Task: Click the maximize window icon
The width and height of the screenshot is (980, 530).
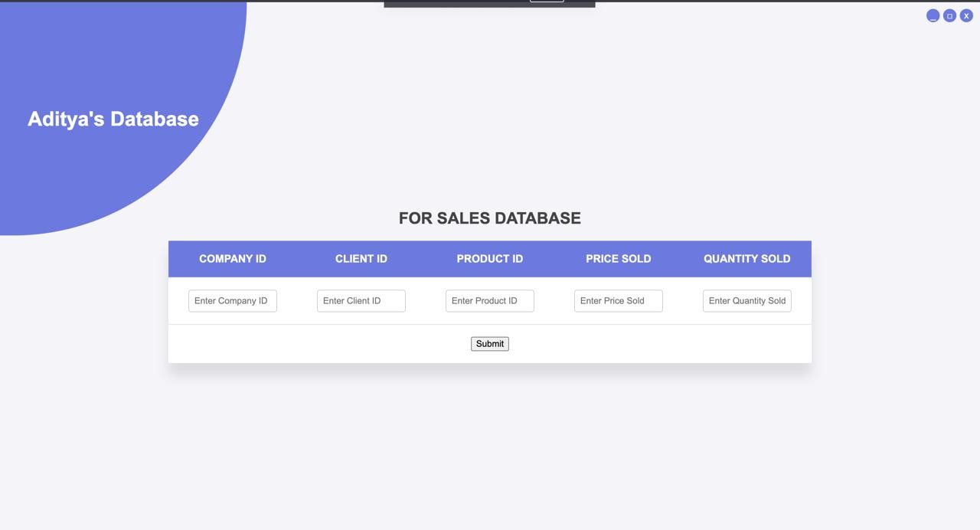Action: (949, 15)
